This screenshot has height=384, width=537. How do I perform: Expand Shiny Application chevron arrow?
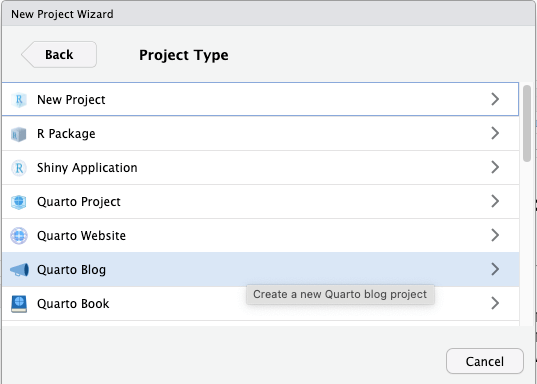pos(495,167)
